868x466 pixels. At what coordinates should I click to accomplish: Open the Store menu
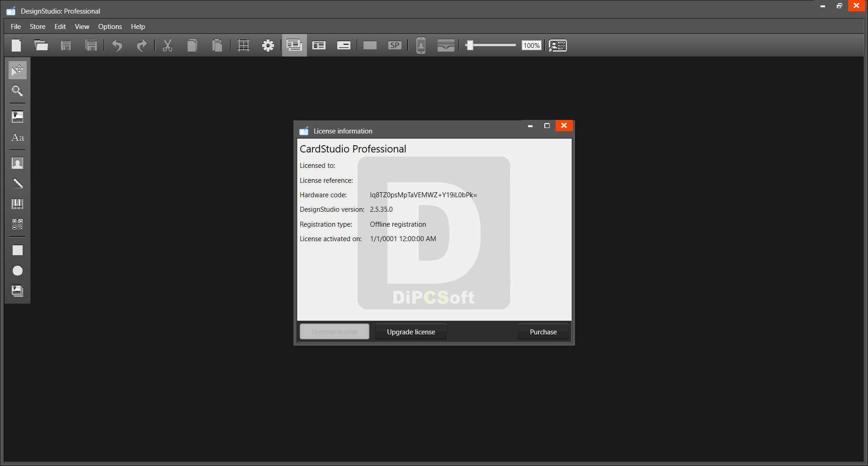pyautogui.click(x=38, y=27)
